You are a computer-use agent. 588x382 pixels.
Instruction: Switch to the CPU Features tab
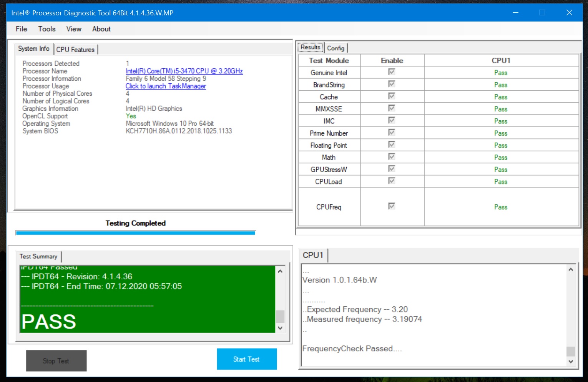tap(75, 50)
